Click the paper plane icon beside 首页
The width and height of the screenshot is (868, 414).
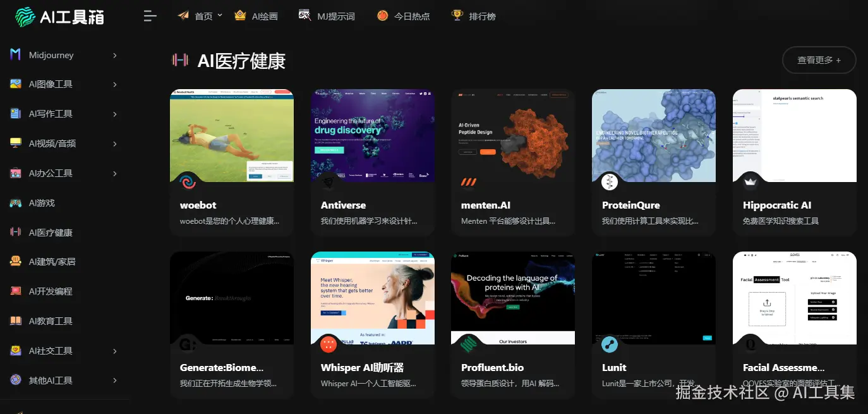(x=183, y=16)
